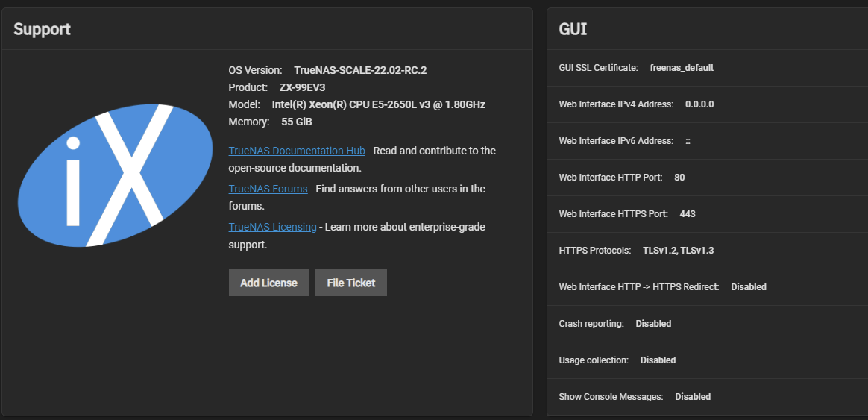
Task: Click the File Ticket button
Action: pyautogui.click(x=351, y=283)
